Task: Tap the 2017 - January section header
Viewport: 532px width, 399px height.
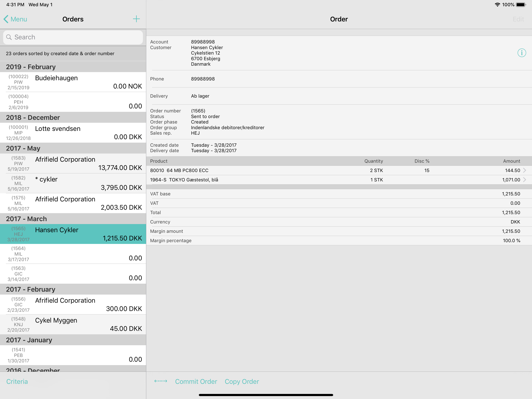Action: tap(73, 340)
